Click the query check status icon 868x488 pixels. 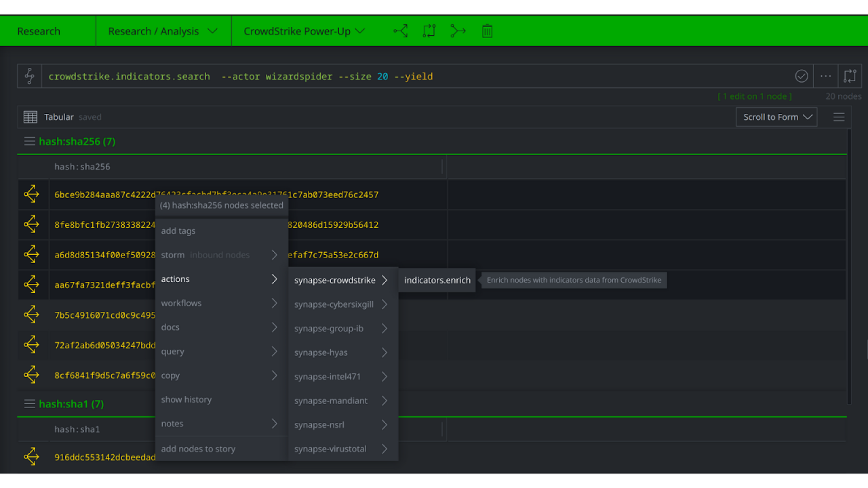(802, 77)
